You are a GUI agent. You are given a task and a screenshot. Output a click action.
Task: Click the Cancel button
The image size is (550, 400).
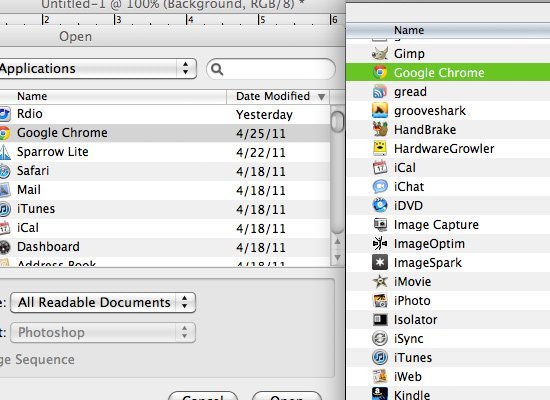click(x=203, y=395)
